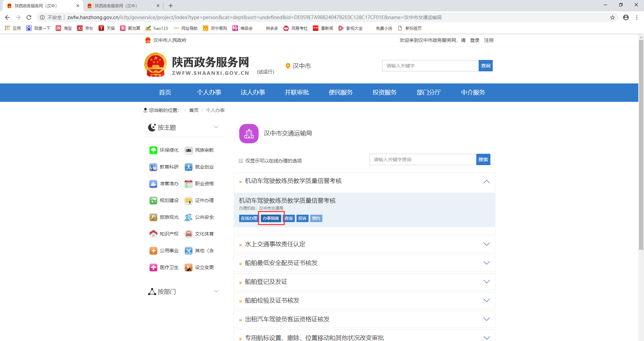Select the 环保绿化 theme icon

(153, 150)
